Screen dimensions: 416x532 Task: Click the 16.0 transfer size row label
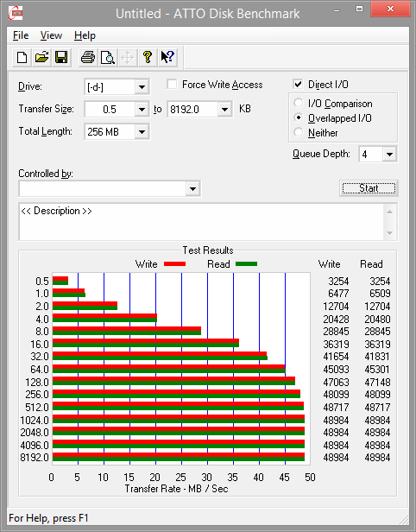pos(40,344)
